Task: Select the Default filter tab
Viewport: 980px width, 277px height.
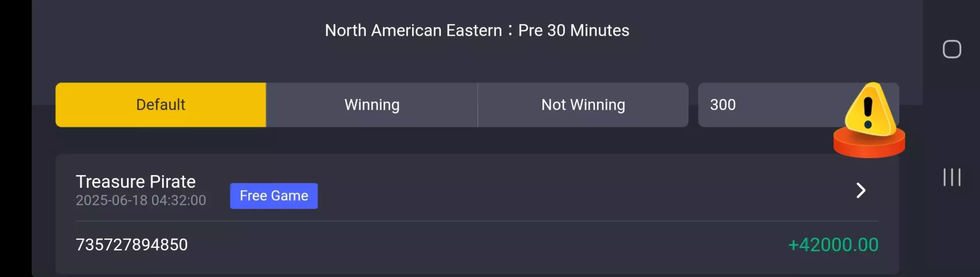Action: click(x=161, y=105)
